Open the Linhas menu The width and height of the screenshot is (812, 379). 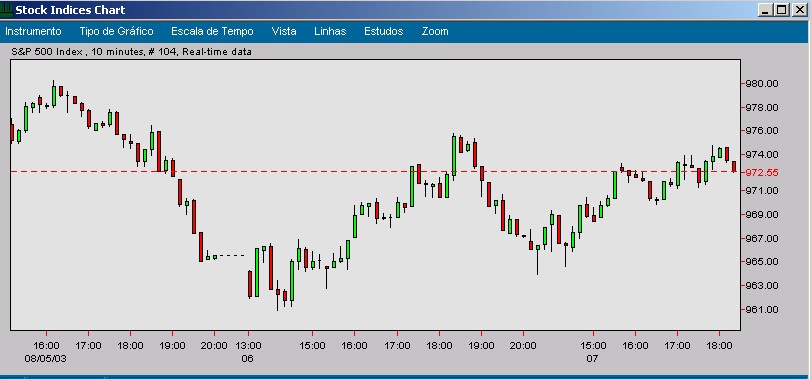[x=330, y=31]
